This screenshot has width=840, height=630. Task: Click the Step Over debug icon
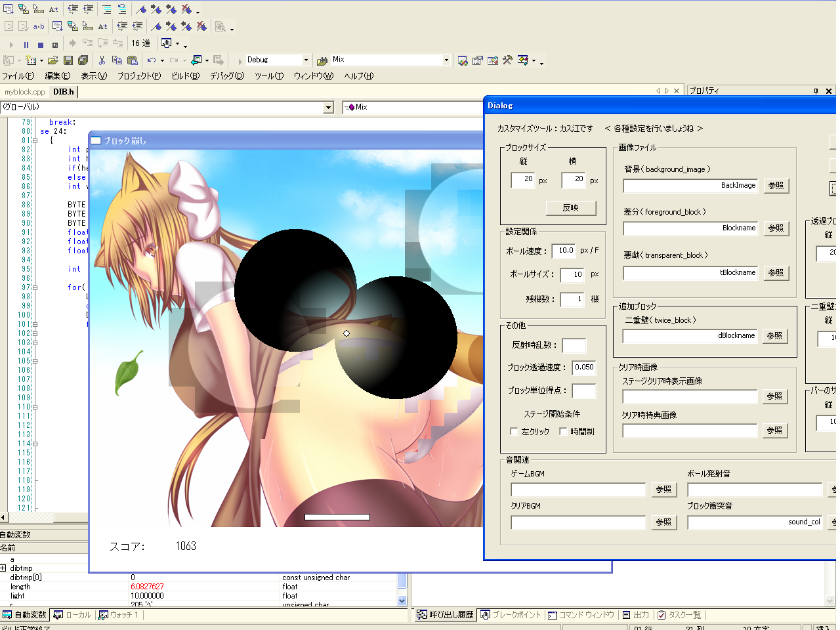[x=102, y=43]
